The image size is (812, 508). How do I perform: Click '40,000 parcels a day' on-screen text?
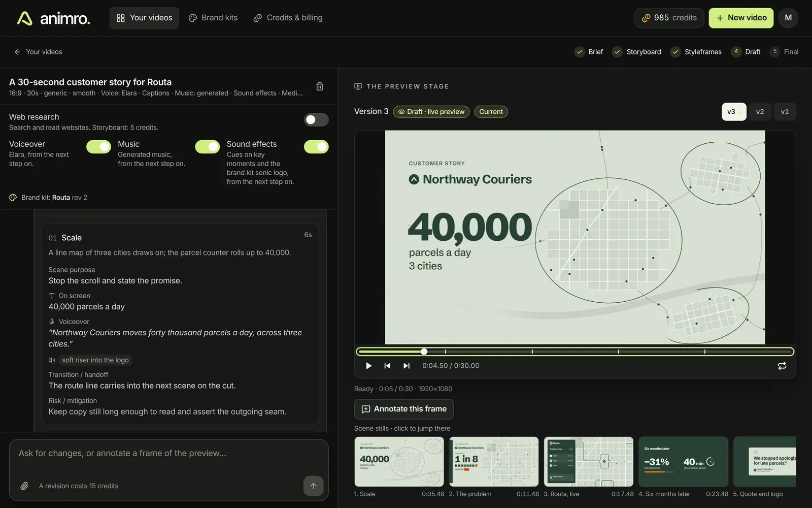click(87, 307)
